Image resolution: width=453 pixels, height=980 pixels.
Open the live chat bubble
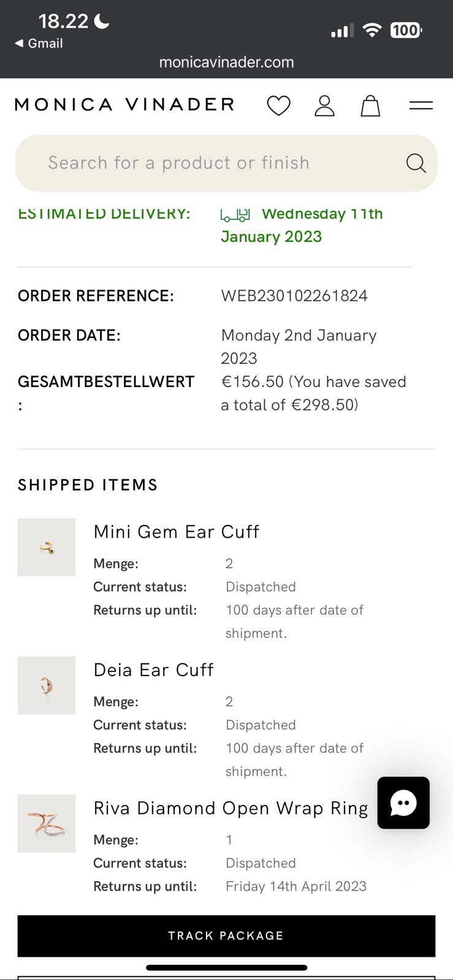403,803
